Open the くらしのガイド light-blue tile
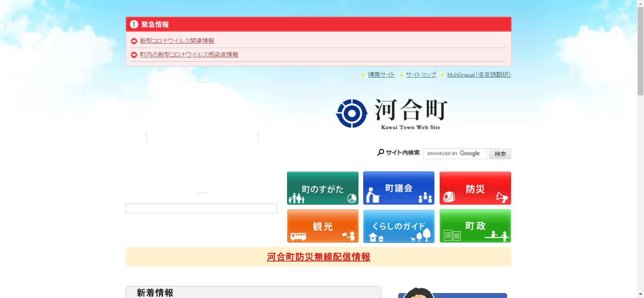Screen dimensions: 644x298 (x=398, y=226)
